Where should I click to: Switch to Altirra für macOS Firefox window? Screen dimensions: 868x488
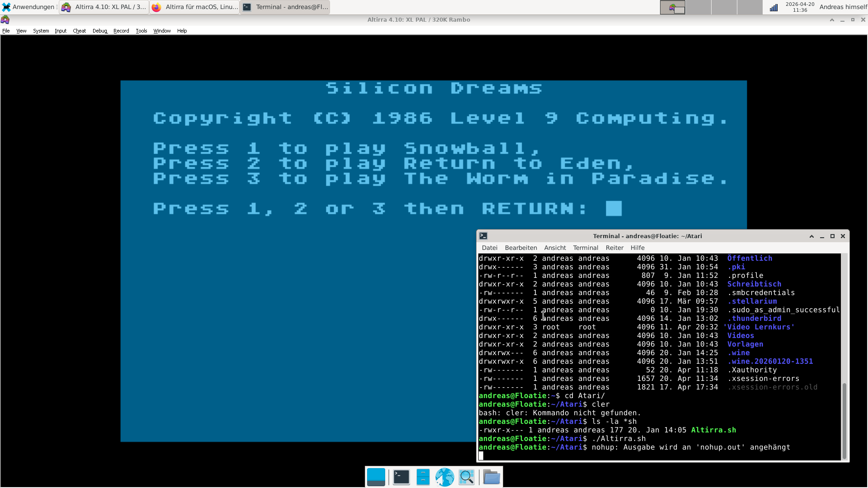[194, 7]
